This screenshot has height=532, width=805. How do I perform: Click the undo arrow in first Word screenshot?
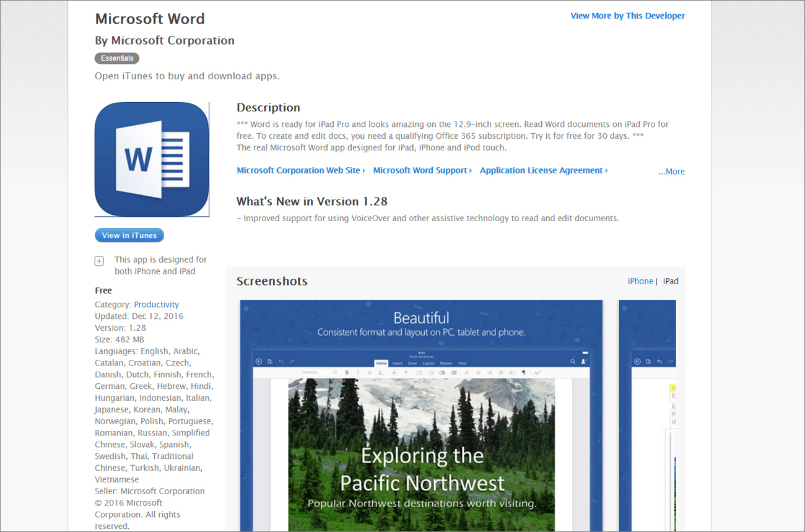(x=281, y=362)
